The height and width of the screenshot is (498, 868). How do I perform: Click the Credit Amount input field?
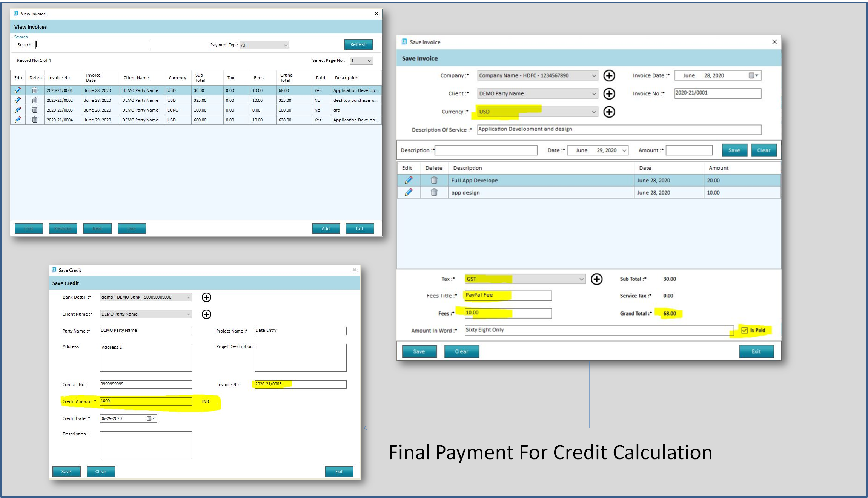[x=146, y=401]
